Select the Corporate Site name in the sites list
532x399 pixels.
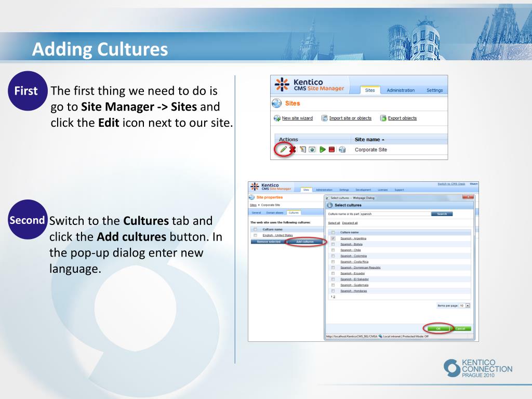[x=371, y=150]
